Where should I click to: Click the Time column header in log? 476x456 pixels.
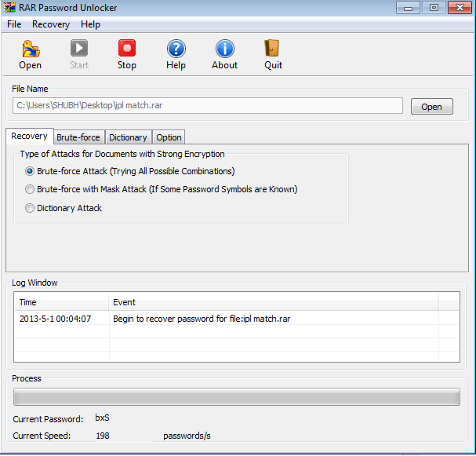62,302
